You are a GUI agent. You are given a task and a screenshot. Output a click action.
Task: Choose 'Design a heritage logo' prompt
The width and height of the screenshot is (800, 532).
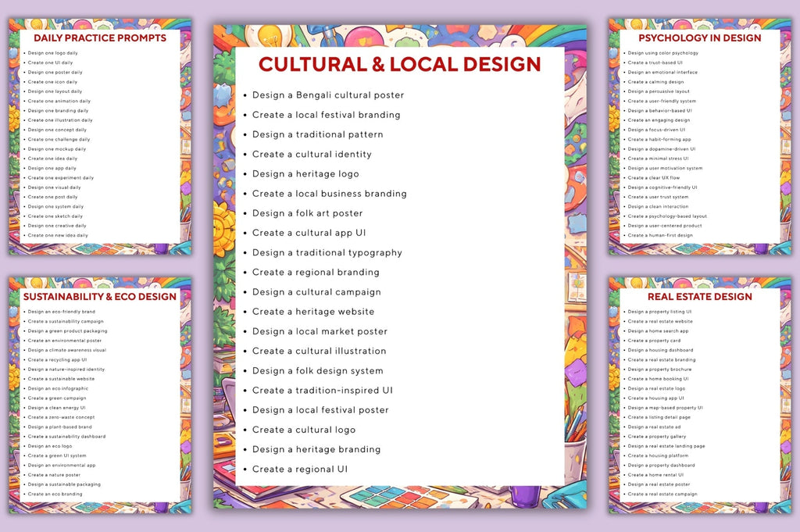point(305,174)
